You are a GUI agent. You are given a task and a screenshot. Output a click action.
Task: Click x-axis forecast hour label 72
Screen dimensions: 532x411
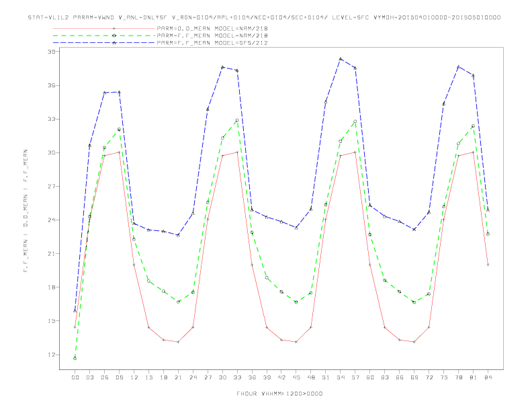coord(429,377)
